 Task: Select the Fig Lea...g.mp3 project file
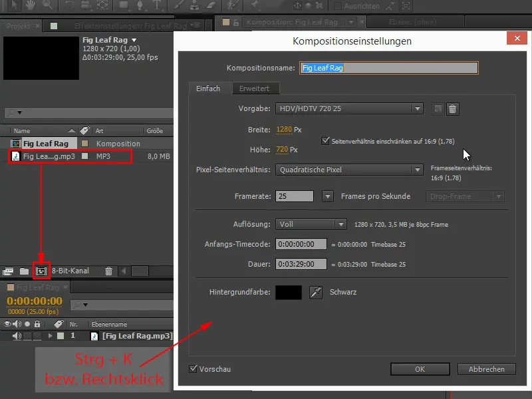(x=49, y=156)
